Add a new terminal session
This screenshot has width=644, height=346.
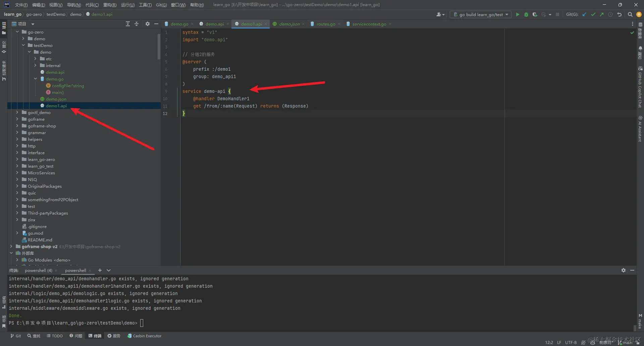click(x=100, y=270)
